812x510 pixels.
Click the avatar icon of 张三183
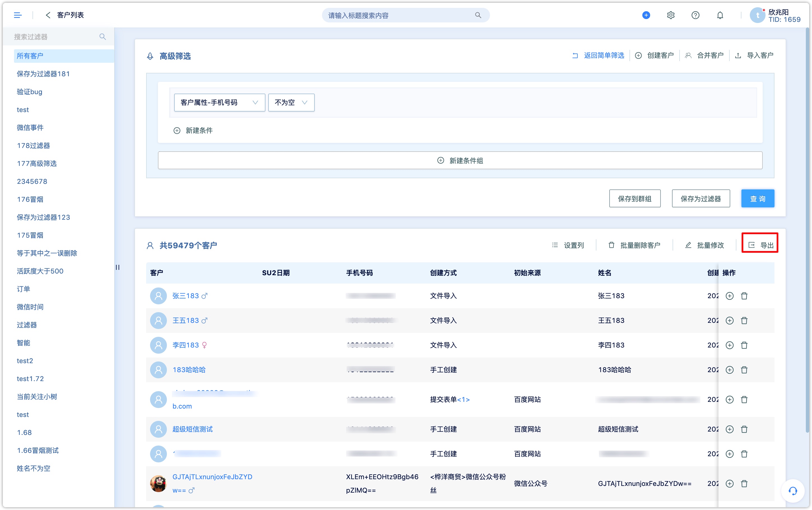click(x=158, y=296)
